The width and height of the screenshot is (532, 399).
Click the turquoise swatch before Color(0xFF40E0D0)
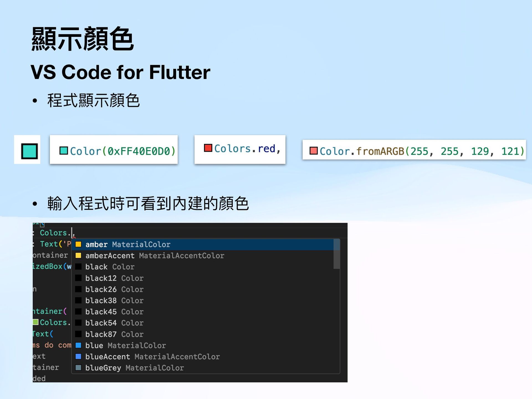coord(64,150)
